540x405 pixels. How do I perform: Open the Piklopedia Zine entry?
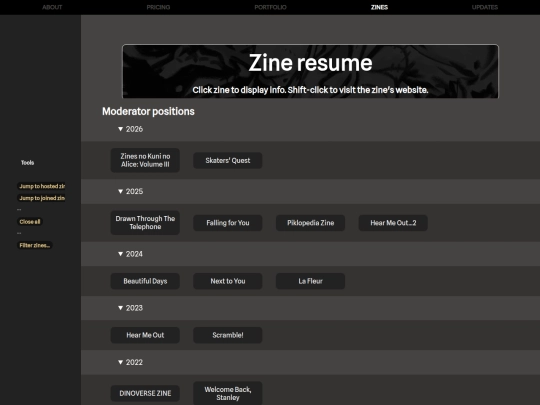click(x=310, y=223)
